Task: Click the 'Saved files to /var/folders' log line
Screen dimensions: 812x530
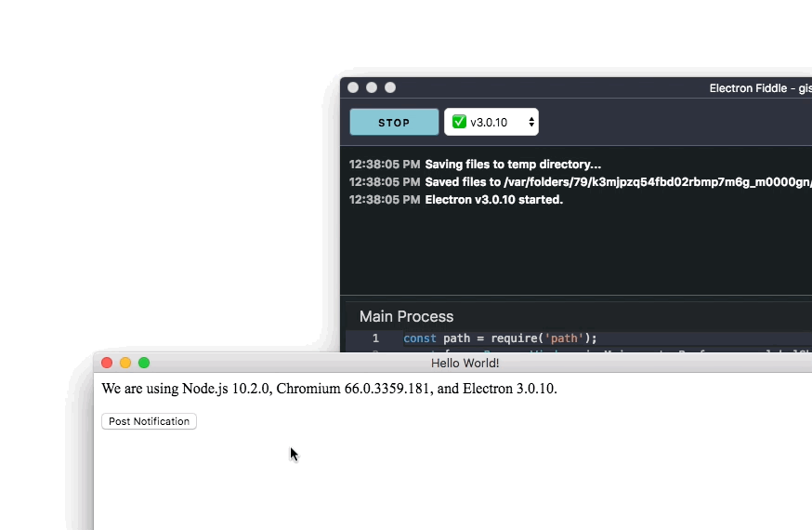Action: [580, 182]
